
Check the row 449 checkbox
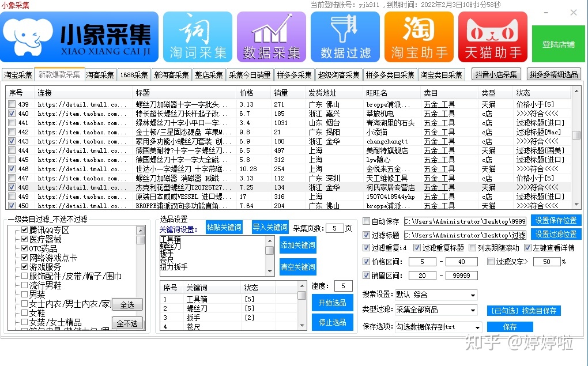[12, 197]
